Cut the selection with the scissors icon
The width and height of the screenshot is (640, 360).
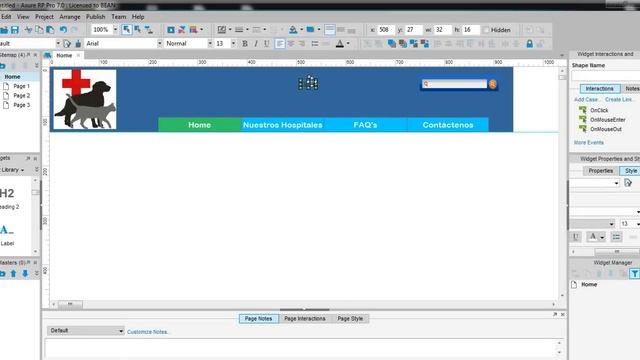click(x=28, y=30)
